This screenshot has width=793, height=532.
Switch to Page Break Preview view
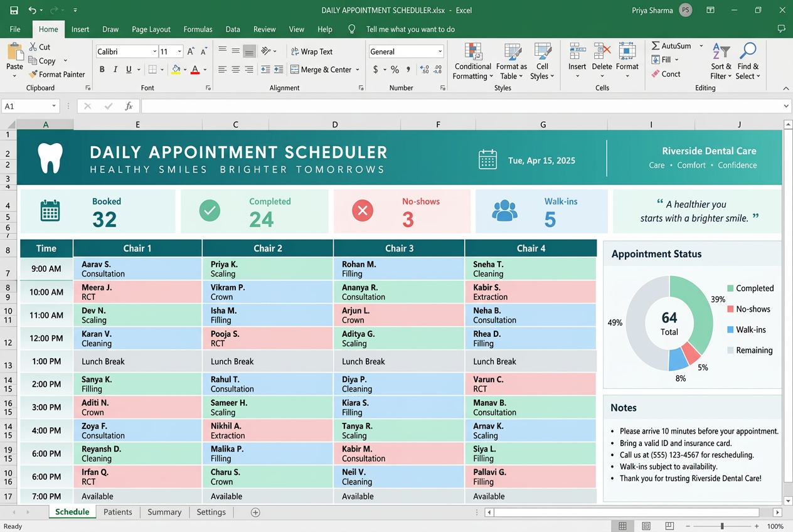[670, 526]
